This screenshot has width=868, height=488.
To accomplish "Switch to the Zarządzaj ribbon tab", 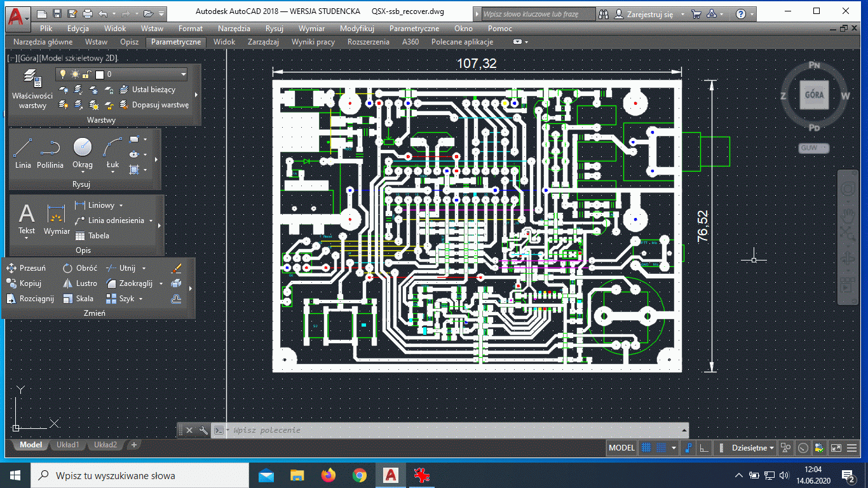I will pos(263,42).
